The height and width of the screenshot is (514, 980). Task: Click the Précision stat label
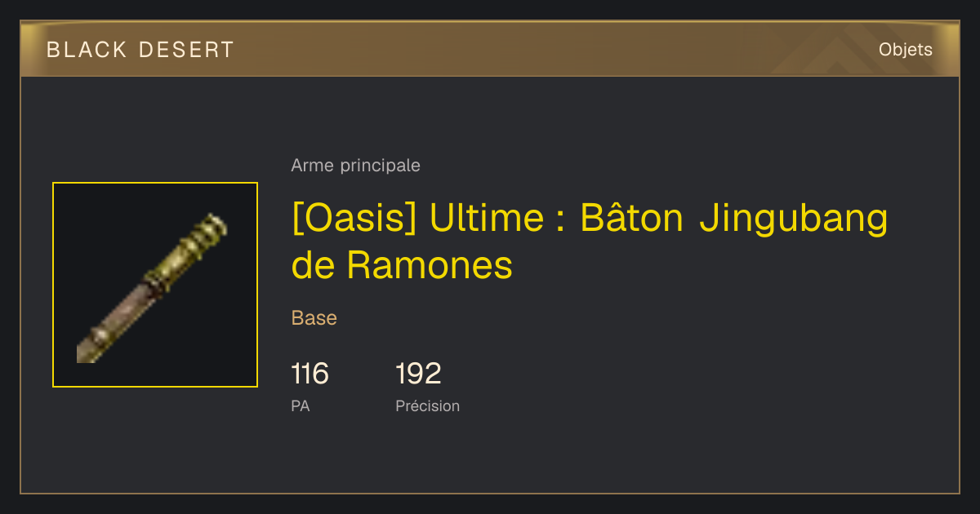coord(427,405)
